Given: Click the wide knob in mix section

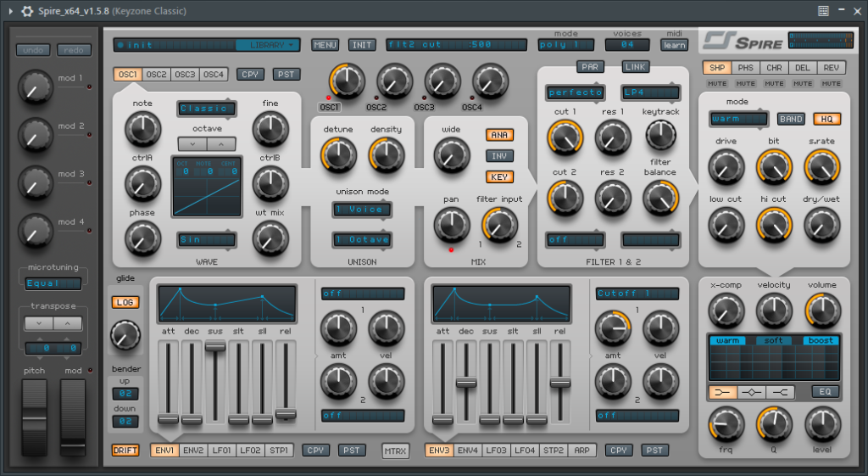Looking at the screenshot, I should (x=452, y=154).
